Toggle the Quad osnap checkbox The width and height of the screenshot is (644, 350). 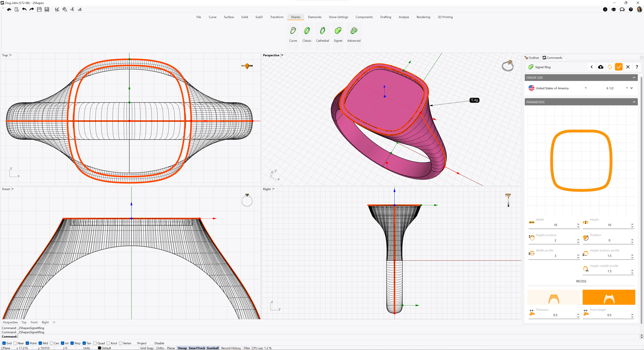tap(95, 343)
